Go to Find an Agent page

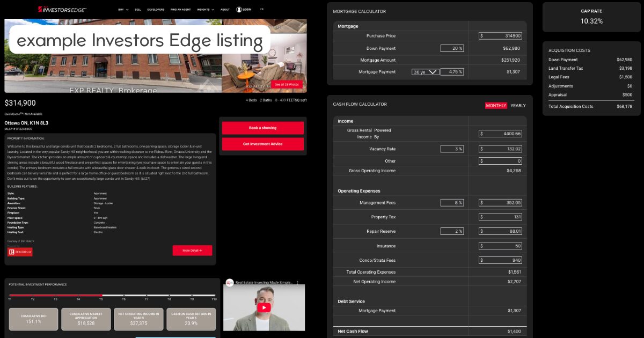coord(180,9)
